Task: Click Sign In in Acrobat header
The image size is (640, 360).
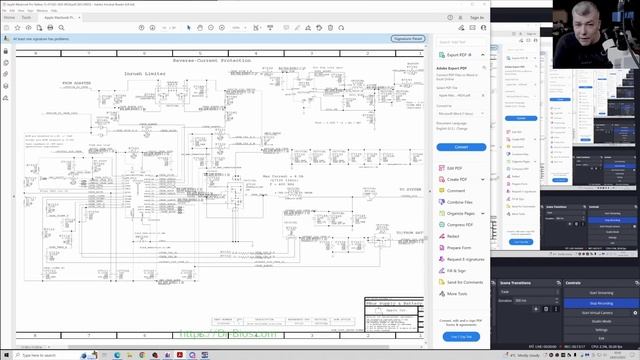Action: (x=477, y=18)
